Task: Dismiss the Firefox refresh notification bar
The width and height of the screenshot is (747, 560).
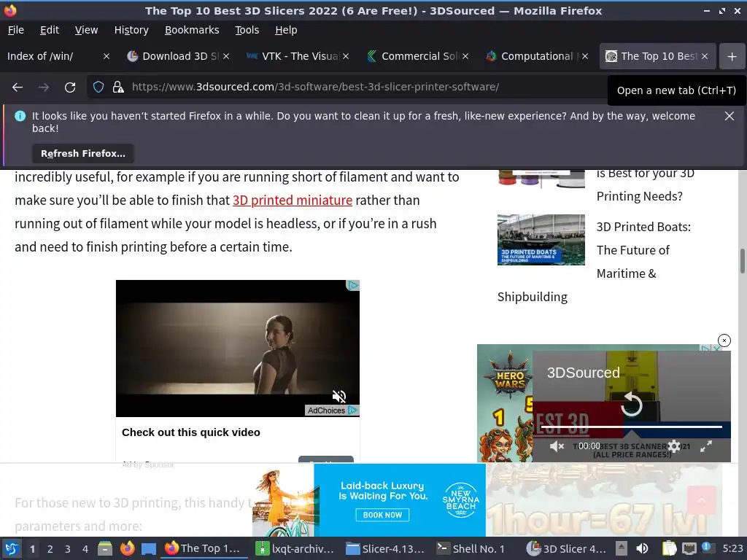Action: (x=729, y=116)
